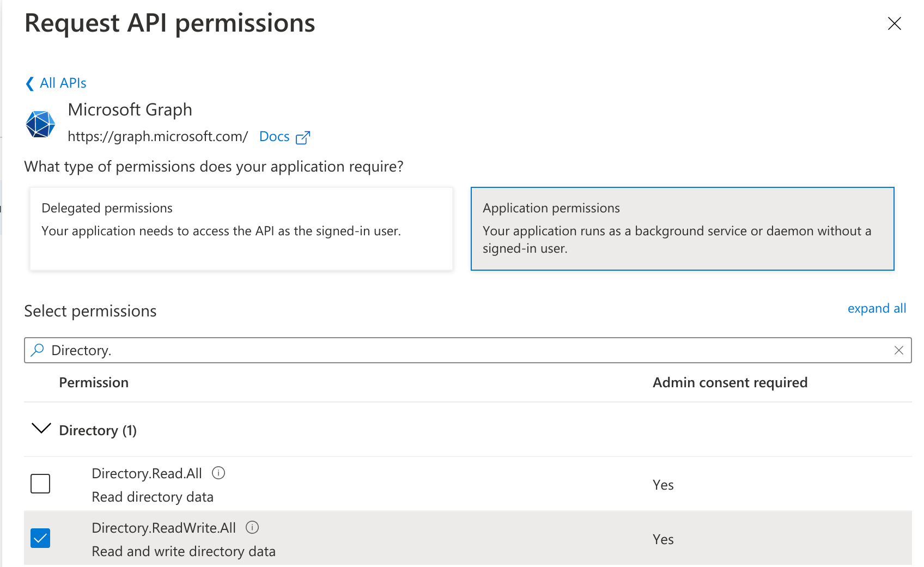Click the Directory.ReadWrite.All permission row
Screen dimensions: 924x567
tap(436, 539)
